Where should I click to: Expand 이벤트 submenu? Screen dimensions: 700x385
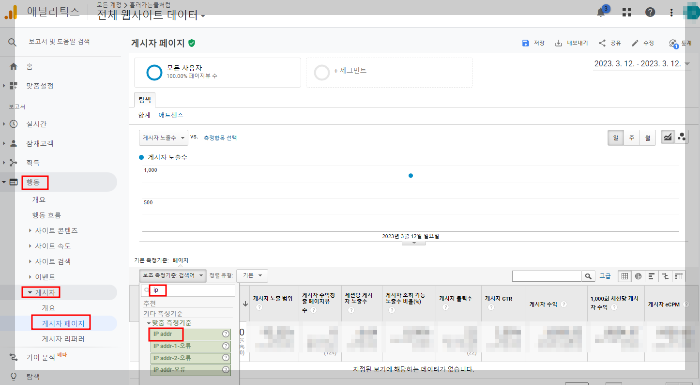45,277
